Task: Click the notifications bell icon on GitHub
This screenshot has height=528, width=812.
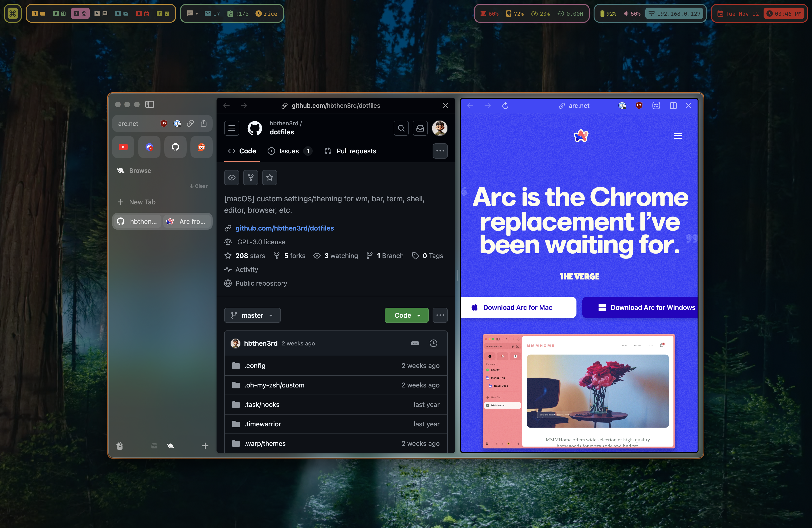Action: coord(420,128)
